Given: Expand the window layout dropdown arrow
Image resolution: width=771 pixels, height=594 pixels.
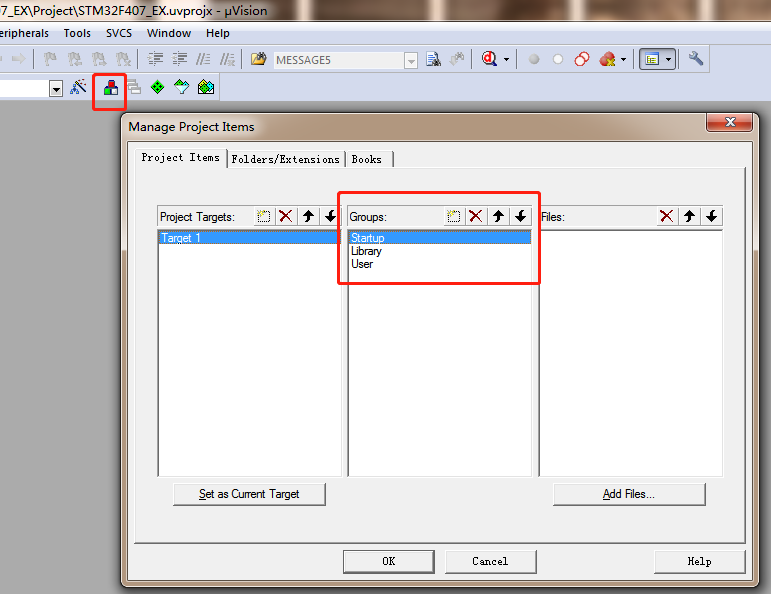Looking at the screenshot, I should click(x=668, y=59).
